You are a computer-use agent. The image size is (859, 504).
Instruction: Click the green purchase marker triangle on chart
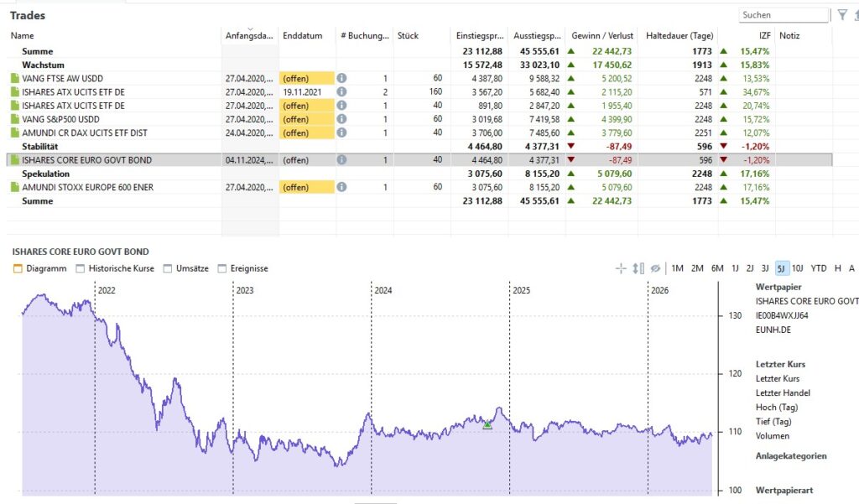(x=487, y=424)
